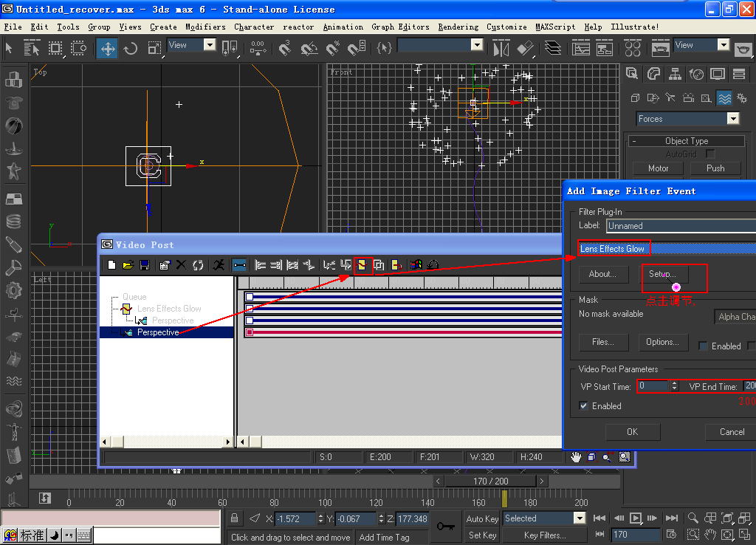Toggle the Selection Lock padlock
This screenshot has width=756, height=545.
point(234,518)
